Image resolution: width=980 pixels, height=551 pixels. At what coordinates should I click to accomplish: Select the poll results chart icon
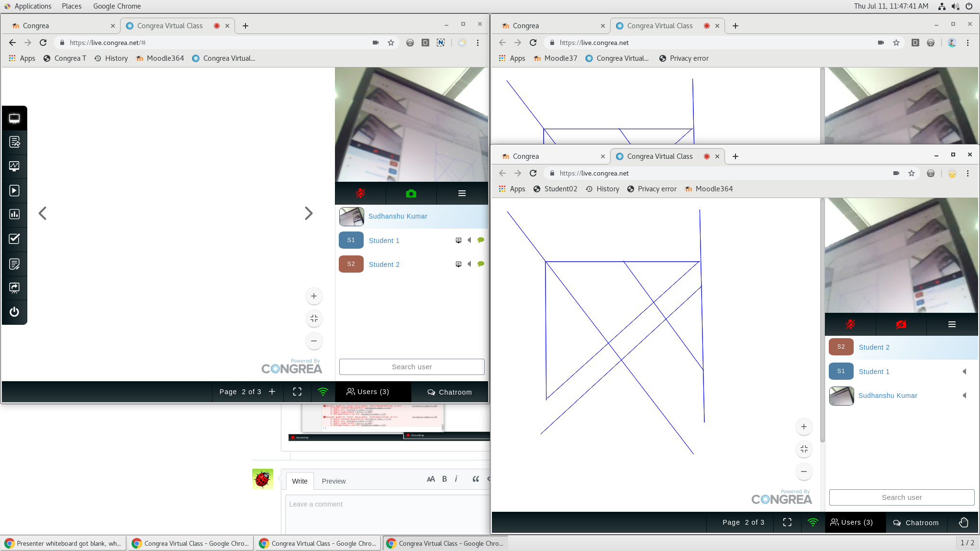click(14, 214)
